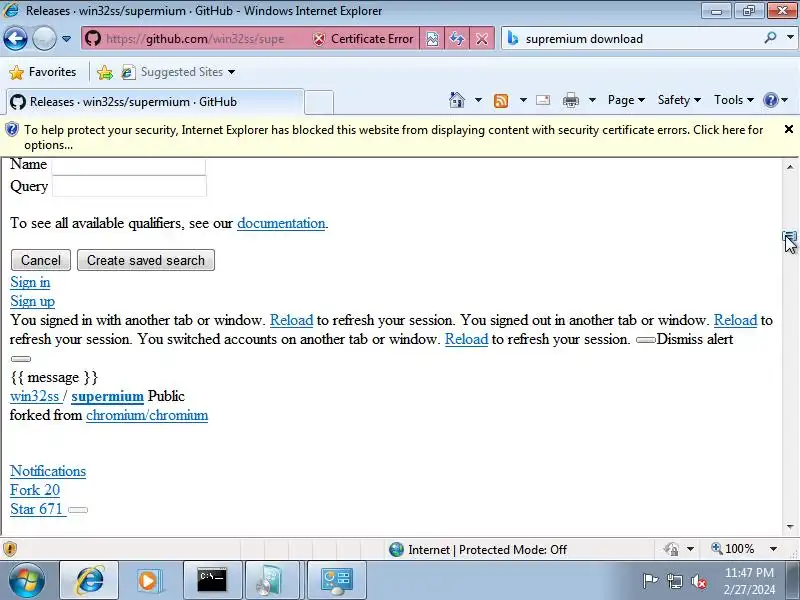Open Windows Media Player from taskbar

[149, 580]
